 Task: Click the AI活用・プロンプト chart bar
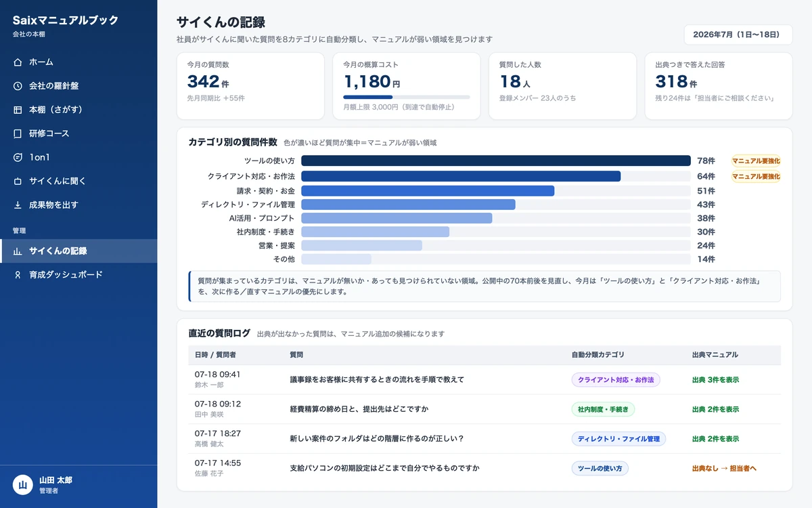pyautogui.click(x=397, y=218)
